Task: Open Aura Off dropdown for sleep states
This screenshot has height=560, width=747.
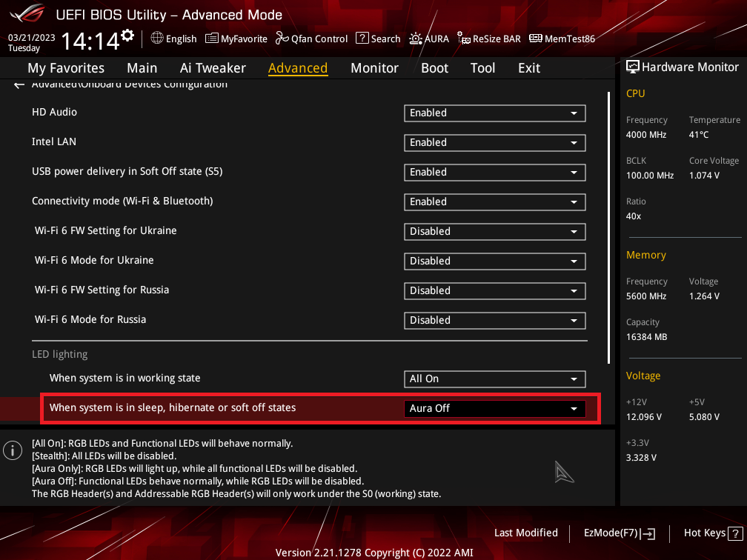Action: point(494,408)
